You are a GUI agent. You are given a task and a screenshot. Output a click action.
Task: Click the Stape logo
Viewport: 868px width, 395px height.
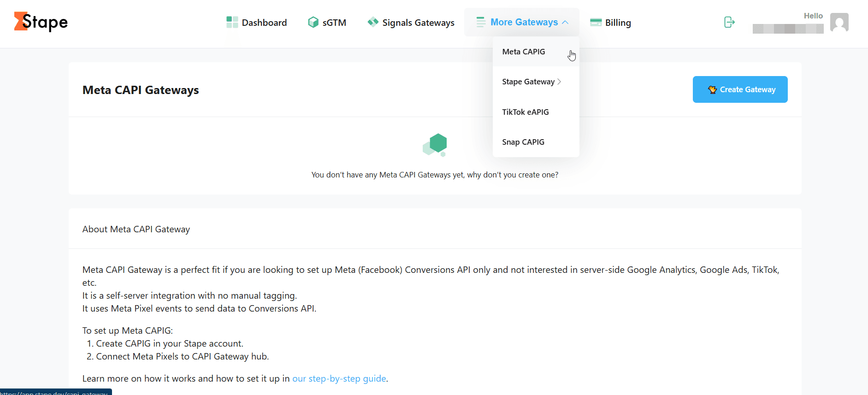click(x=41, y=22)
